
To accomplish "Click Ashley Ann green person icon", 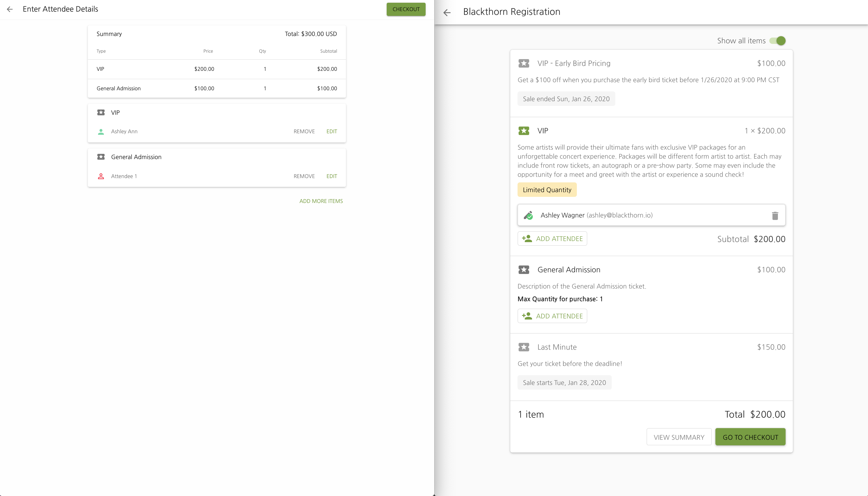I will (101, 131).
